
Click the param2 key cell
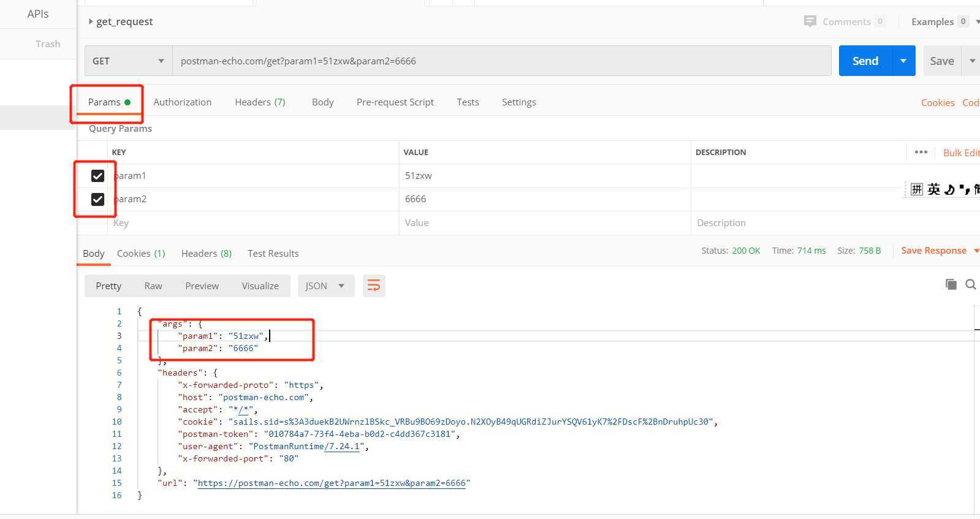click(254, 199)
